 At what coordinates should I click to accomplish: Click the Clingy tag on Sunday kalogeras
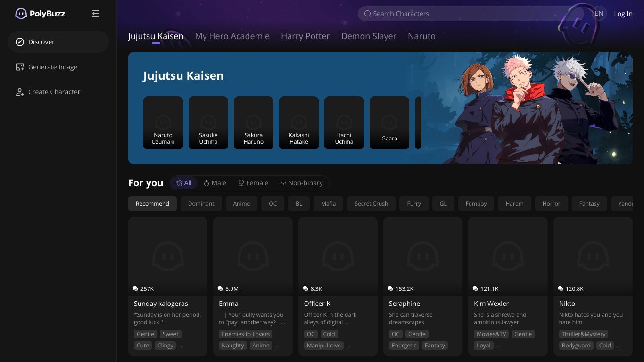(165, 346)
